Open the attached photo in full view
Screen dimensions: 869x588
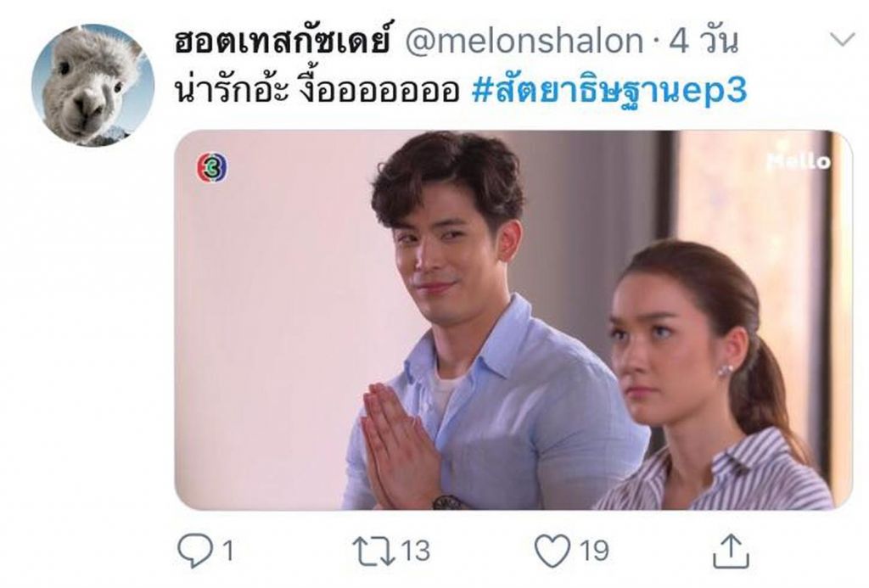513,321
